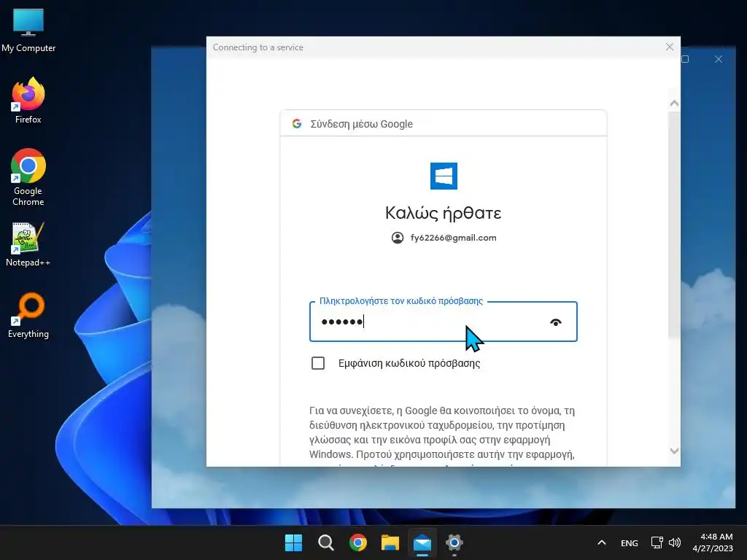747x560 pixels.
Task: Toggle password visibility eye icon
Action: point(555,322)
